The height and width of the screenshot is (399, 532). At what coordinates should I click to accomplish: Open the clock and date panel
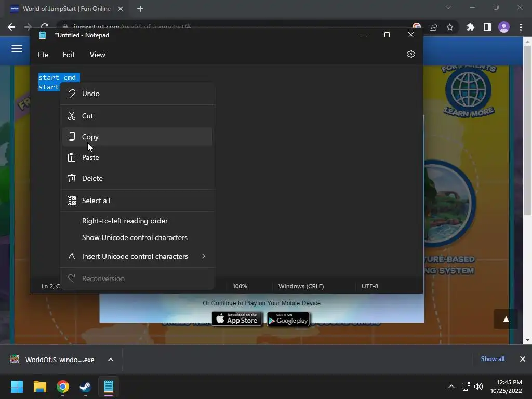click(506, 387)
